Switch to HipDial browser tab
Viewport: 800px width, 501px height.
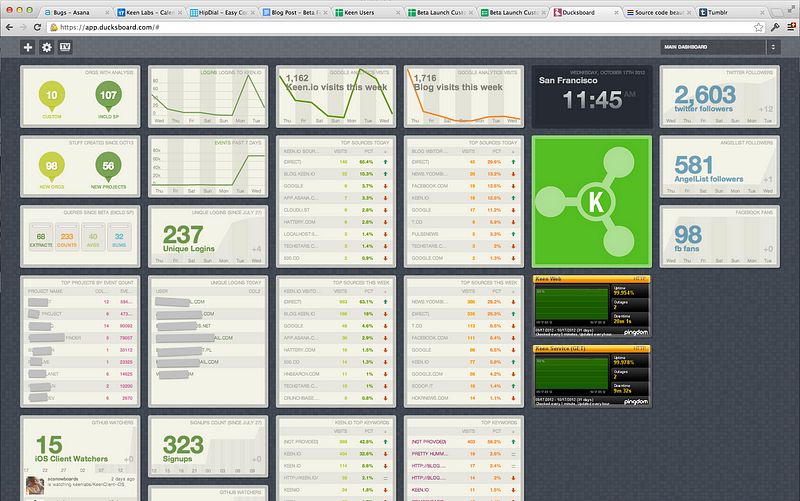(x=222, y=12)
